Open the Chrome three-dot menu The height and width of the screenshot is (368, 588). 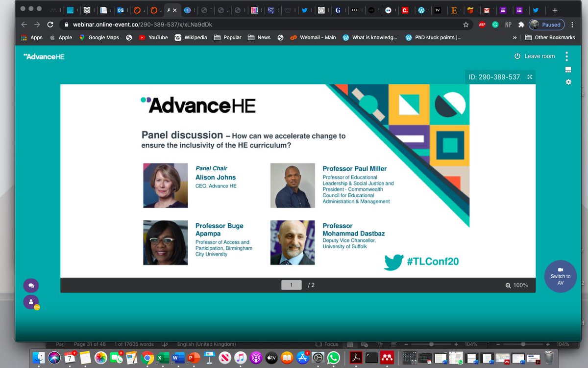572,24
